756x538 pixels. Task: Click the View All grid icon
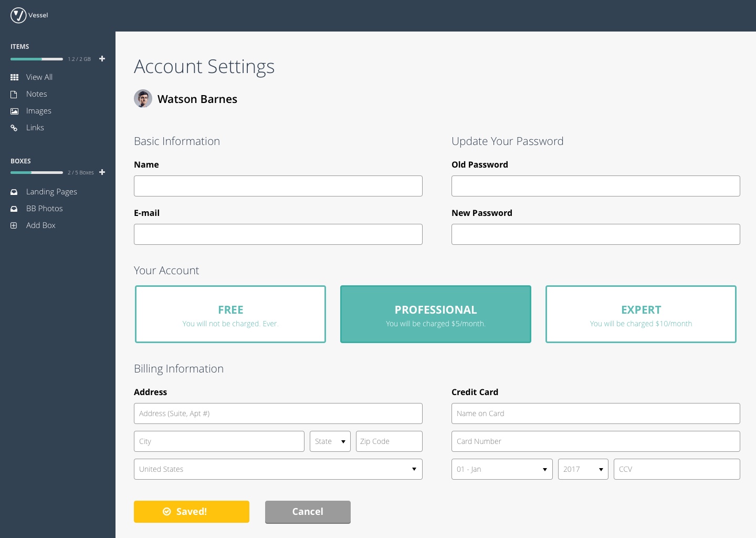coord(15,77)
